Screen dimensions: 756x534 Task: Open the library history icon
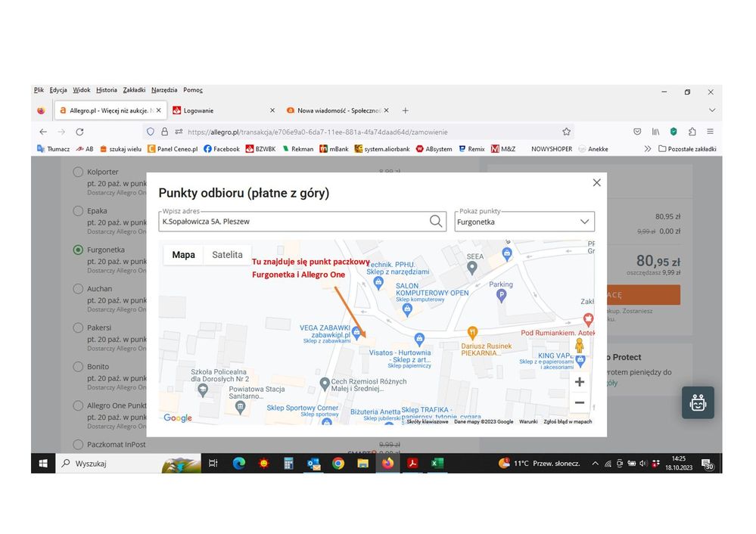tap(655, 131)
